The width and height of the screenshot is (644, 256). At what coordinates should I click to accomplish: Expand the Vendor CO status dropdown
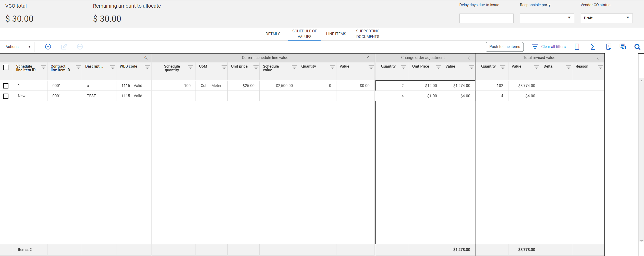pos(606,18)
